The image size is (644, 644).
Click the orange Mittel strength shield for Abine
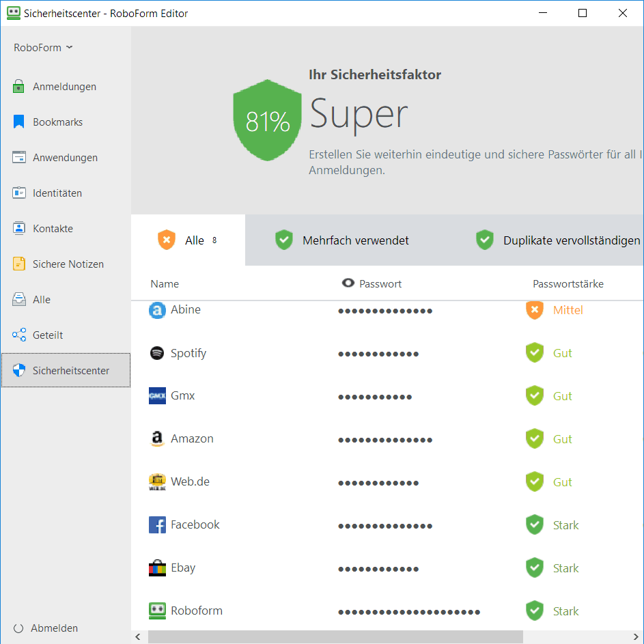point(534,310)
